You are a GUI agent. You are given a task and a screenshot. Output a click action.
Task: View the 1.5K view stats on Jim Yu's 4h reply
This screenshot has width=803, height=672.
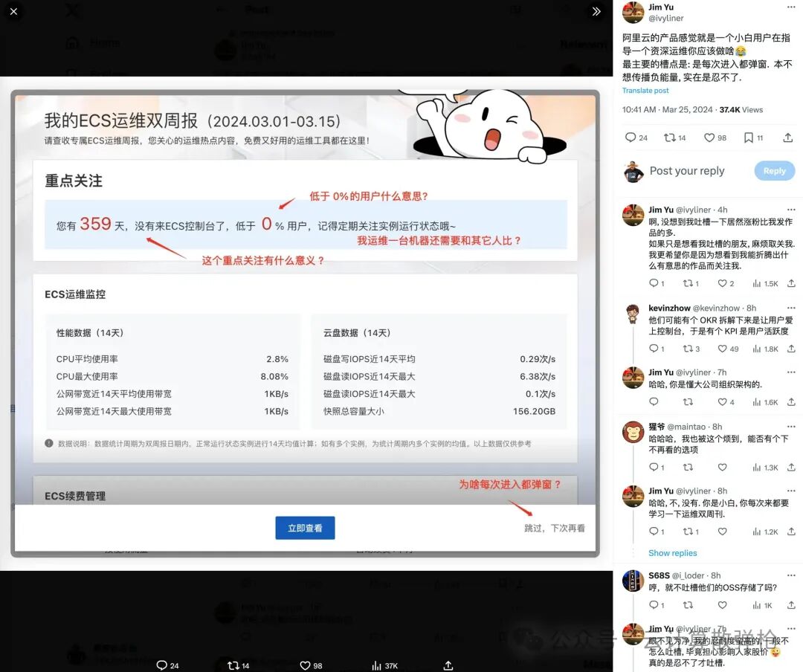click(765, 283)
